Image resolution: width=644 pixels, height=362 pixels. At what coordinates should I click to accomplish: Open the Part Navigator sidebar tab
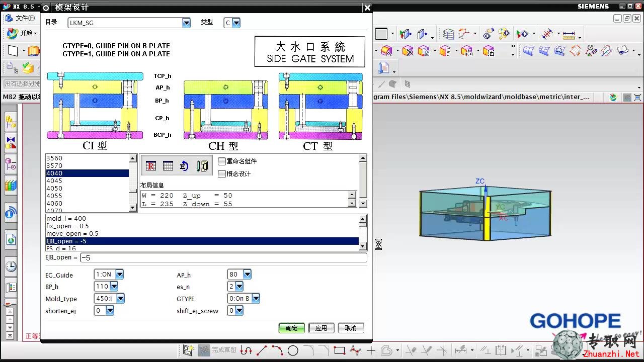coord(11,164)
